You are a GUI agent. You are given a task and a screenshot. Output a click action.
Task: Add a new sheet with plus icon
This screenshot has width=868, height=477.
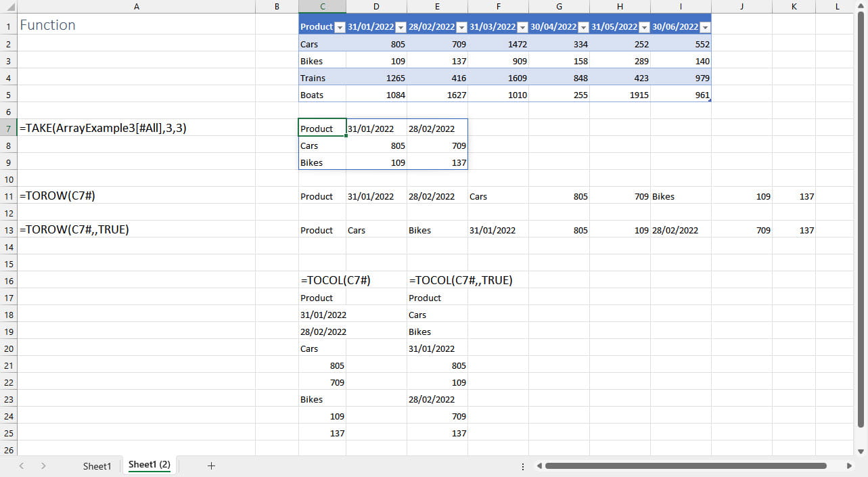[x=211, y=465]
